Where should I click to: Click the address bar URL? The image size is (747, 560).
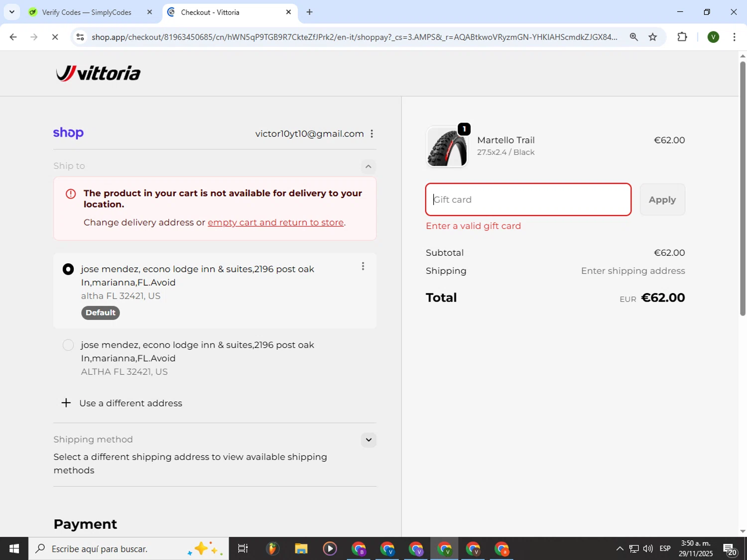(354, 37)
